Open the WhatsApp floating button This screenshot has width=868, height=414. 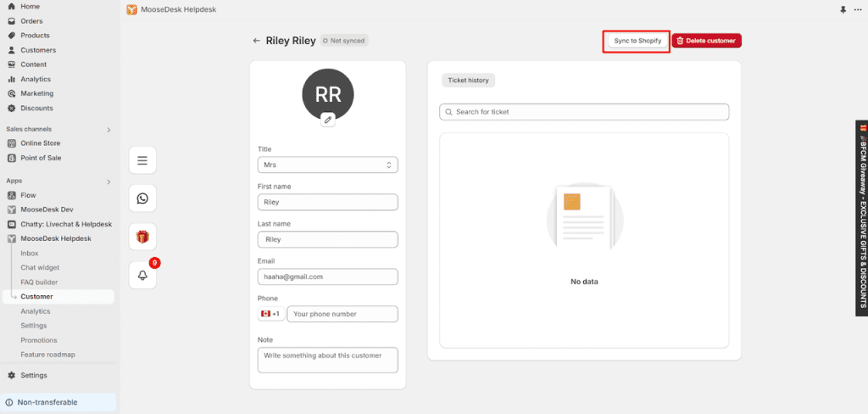(x=142, y=199)
